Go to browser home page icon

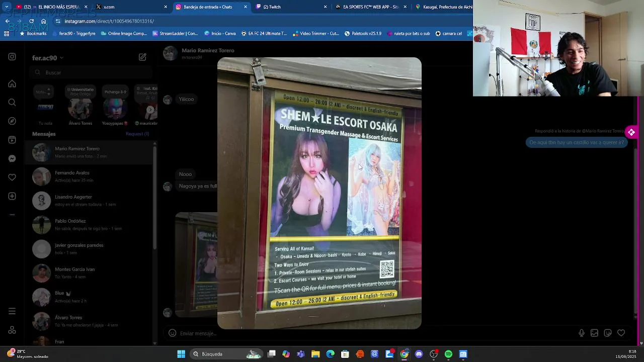click(x=43, y=21)
